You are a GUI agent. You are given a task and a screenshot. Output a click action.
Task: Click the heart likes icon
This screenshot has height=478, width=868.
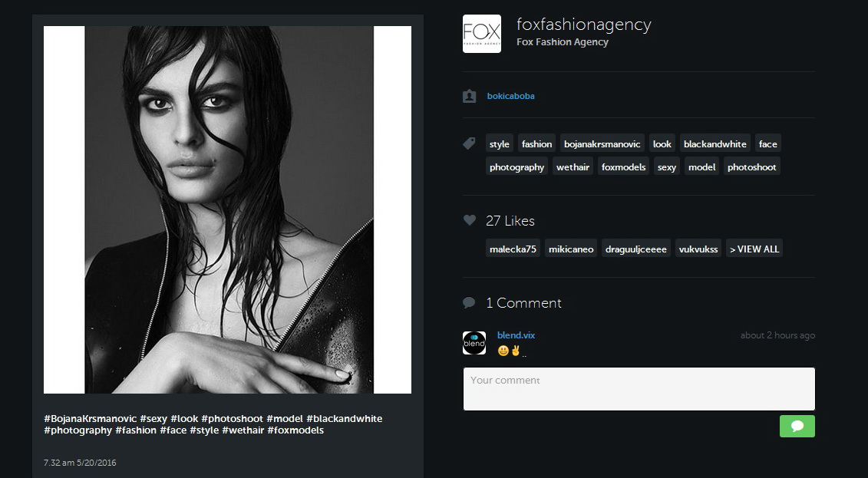click(x=470, y=220)
